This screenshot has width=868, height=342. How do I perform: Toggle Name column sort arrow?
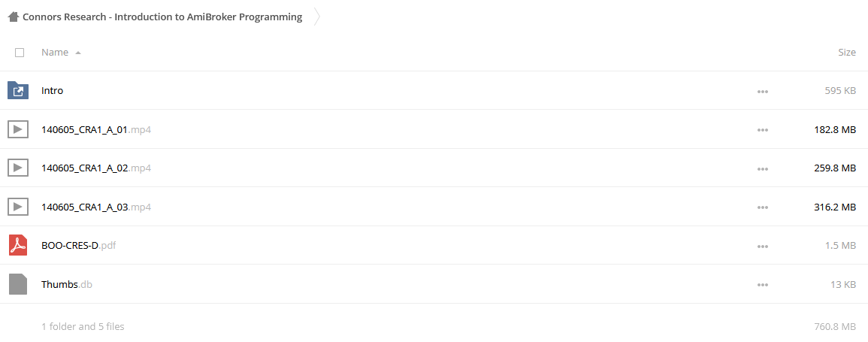point(78,53)
